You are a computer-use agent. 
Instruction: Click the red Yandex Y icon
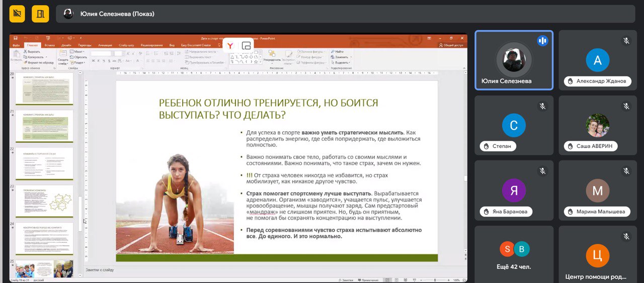click(230, 46)
